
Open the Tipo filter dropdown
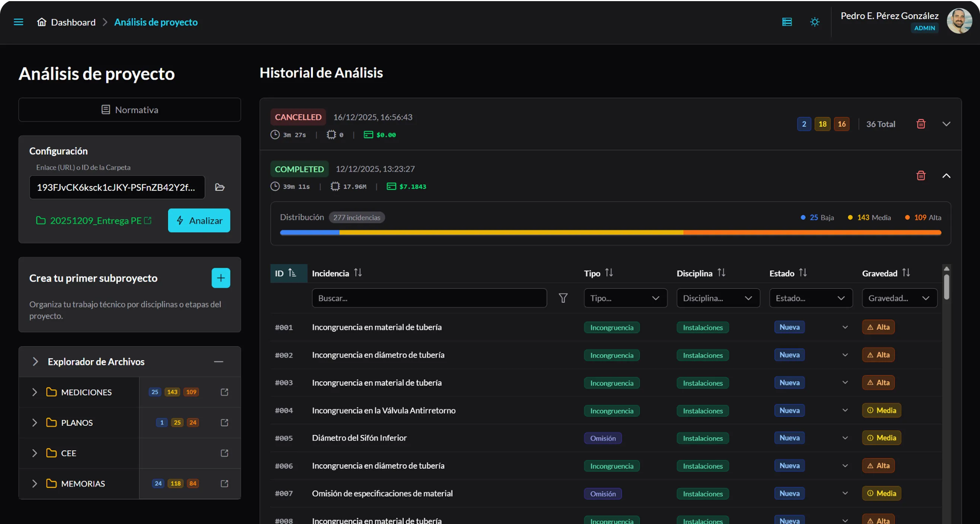click(x=625, y=298)
